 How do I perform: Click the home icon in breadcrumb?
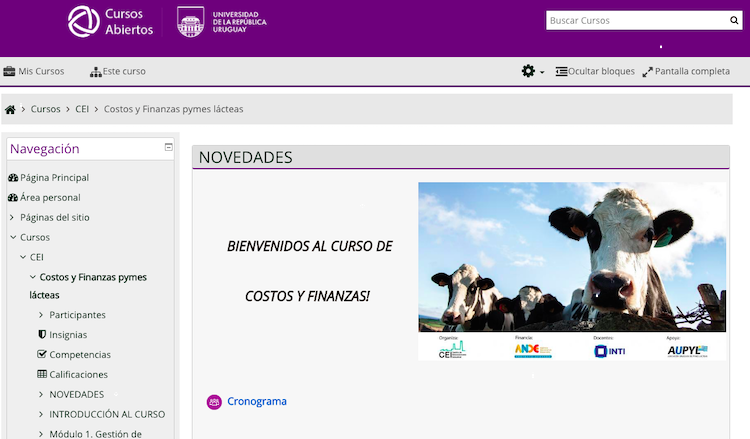[x=10, y=110]
